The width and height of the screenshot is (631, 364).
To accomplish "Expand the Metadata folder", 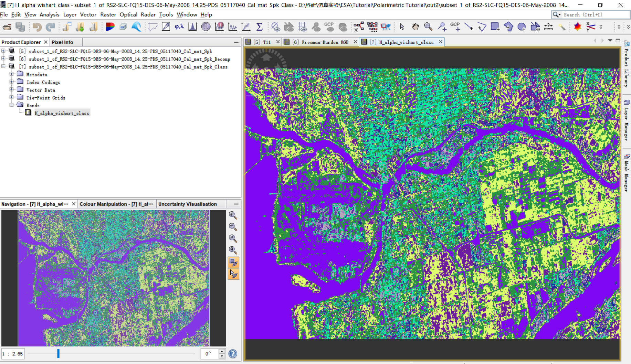I will [x=12, y=74].
